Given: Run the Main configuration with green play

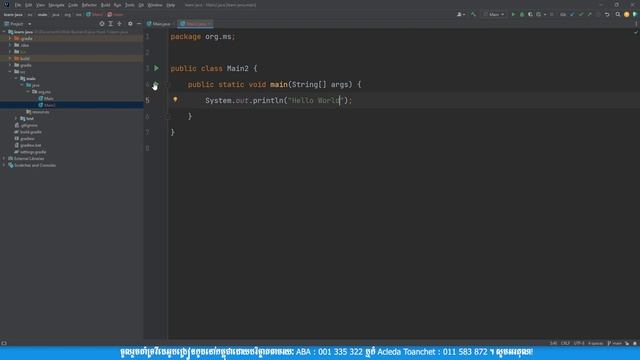Looking at the screenshot, I should 513,14.
